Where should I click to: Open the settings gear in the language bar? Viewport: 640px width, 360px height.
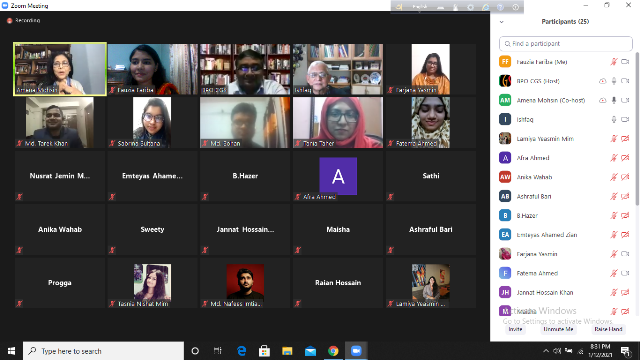coord(470,7)
